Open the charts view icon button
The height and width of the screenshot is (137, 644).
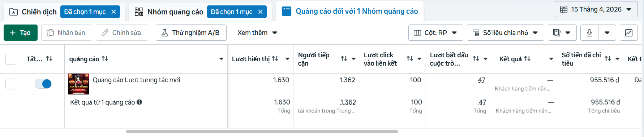[x=629, y=33]
